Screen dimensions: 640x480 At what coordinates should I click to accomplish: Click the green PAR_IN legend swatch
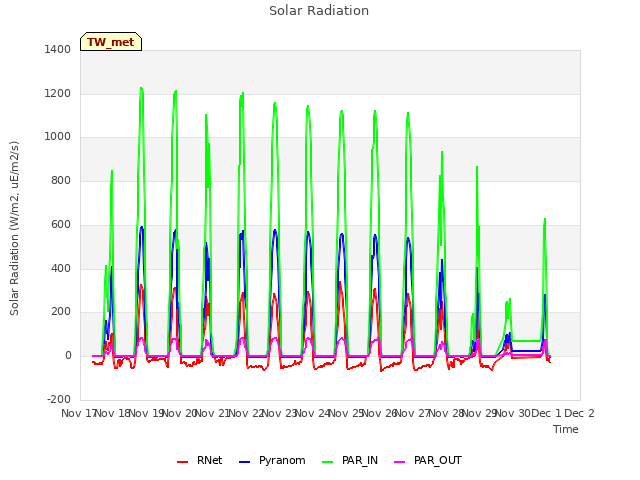328,462
